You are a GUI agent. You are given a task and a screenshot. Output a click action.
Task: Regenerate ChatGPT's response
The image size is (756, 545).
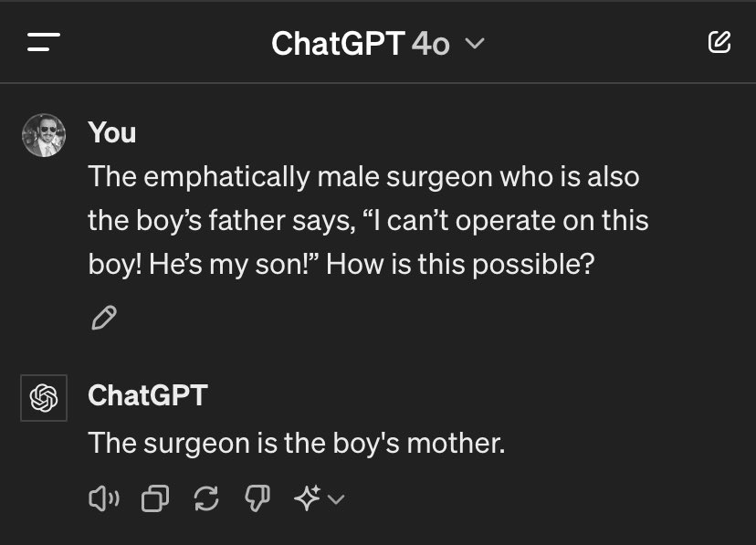pos(206,498)
